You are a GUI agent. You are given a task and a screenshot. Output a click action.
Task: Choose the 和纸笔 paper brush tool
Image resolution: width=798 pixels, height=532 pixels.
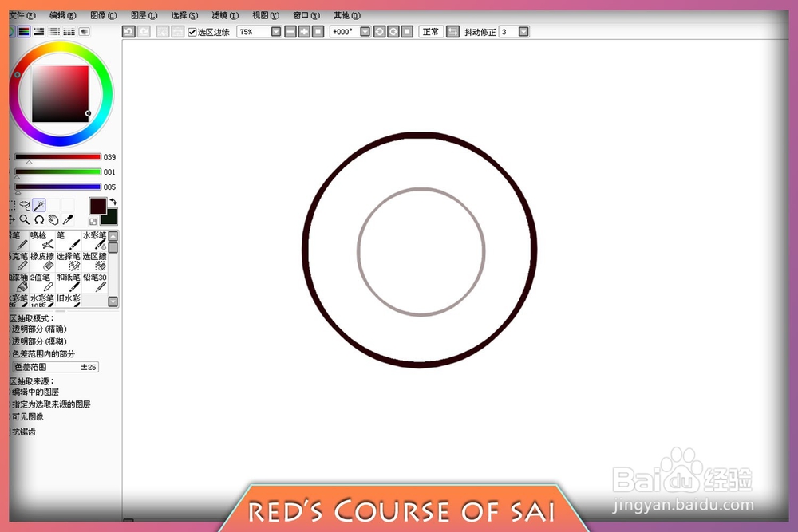pos(68,282)
